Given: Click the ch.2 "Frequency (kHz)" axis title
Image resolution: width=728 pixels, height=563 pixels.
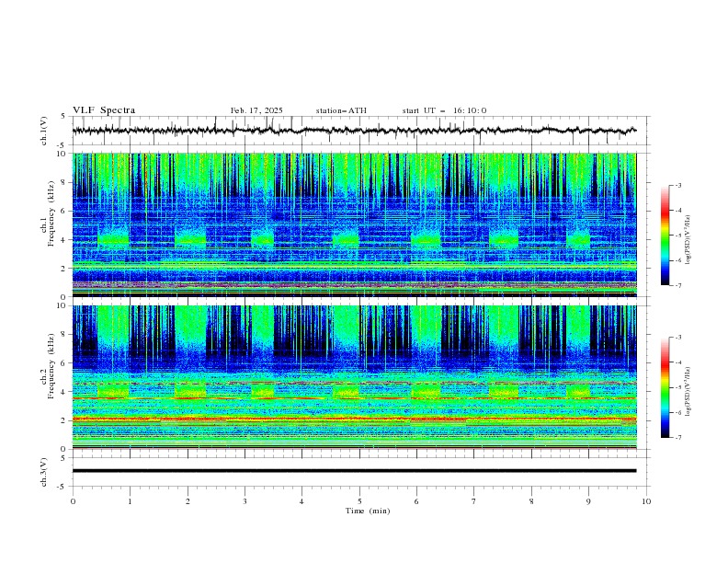Looking at the screenshot, I should 51,366.
